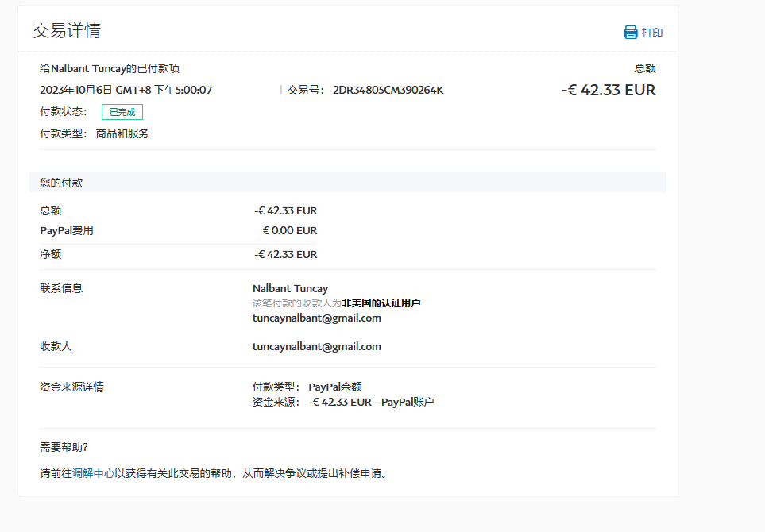Click the PayPal费用 label
The height and width of the screenshot is (532, 765).
coord(67,230)
